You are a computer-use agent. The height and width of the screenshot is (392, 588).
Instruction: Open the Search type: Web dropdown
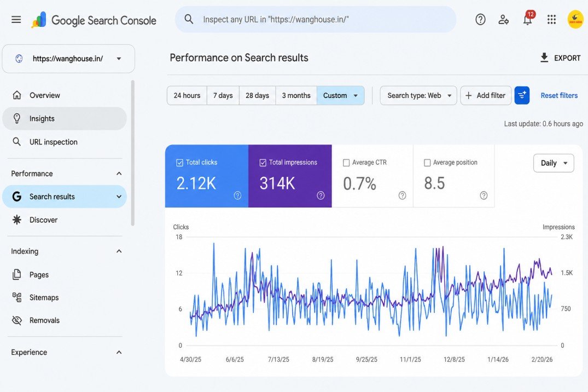pyautogui.click(x=418, y=95)
